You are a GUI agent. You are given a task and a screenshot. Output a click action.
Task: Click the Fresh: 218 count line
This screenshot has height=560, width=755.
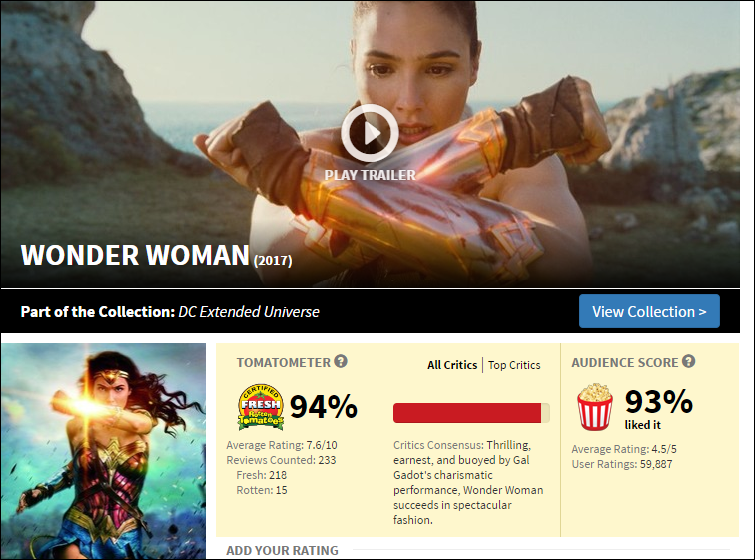point(261,475)
